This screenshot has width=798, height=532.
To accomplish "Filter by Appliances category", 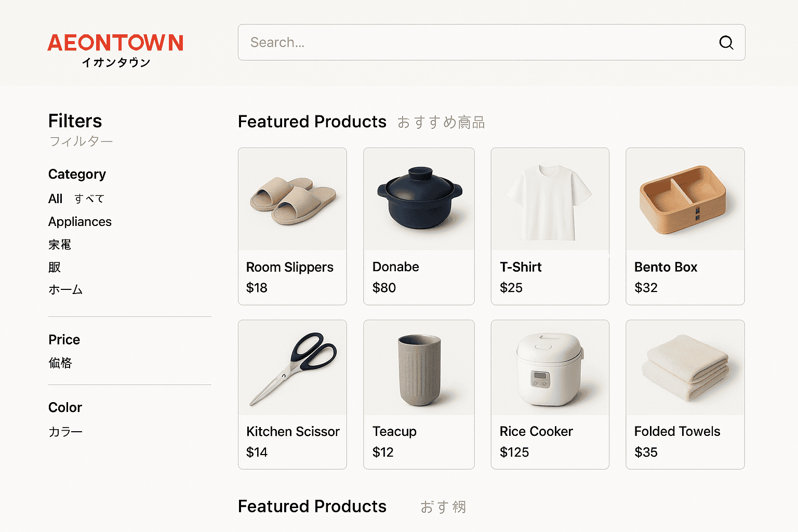I will tap(80, 222).
